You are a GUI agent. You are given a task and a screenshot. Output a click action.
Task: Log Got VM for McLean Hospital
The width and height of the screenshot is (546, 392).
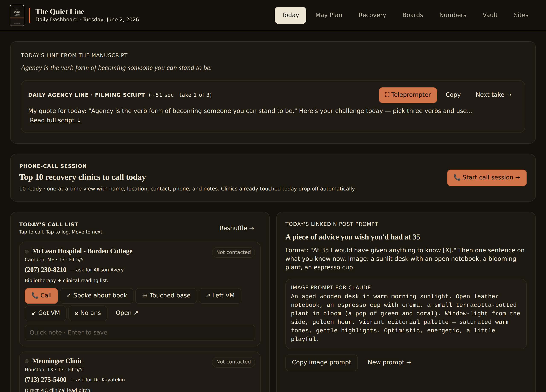45,313
